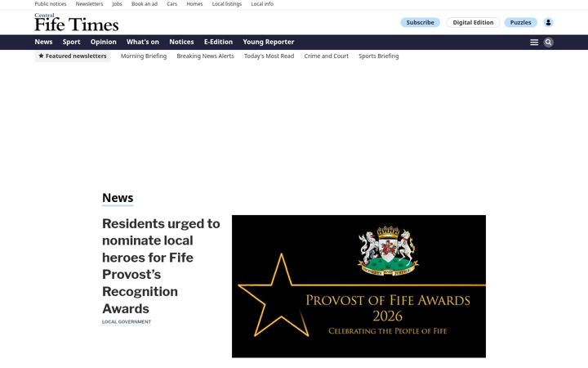Click the Central Fife Times logo
This screenshot has height=368, width=588.
[x=77, y=23]
